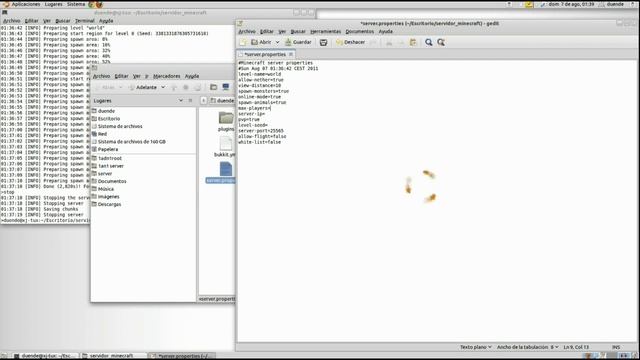Open the terminal window Buscar menu

(62, 21)
